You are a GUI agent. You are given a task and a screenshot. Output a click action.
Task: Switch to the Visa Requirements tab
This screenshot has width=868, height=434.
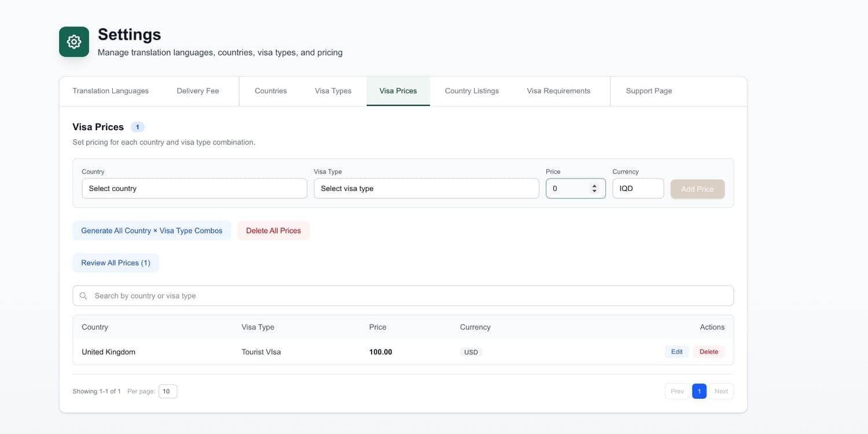coord(558,91)
